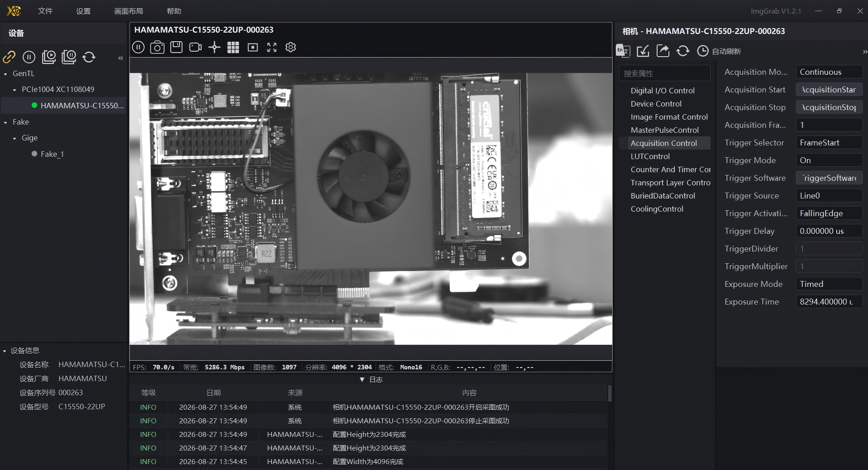Screen dimensions: 868x470
Task: Click the stop-all-cameras icon with pause symbol
Action: [69, 57]
